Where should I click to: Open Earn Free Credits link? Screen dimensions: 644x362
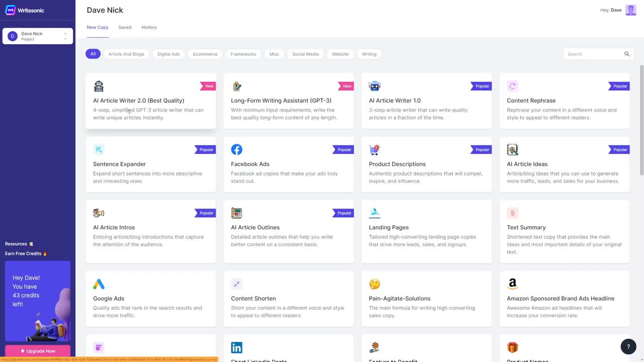[x=26, y=253]
